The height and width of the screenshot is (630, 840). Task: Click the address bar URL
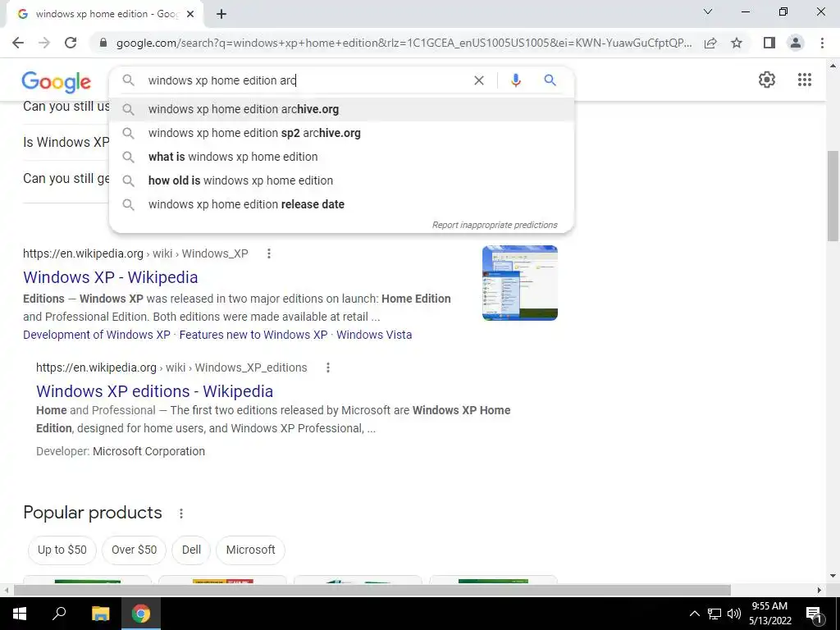click(x=404, y=43)
